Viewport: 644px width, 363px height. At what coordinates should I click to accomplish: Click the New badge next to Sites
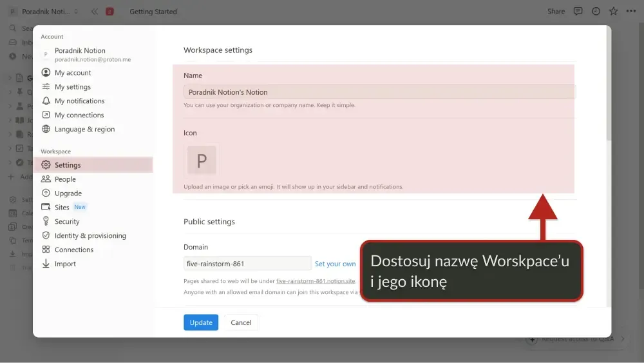point(80,207)
